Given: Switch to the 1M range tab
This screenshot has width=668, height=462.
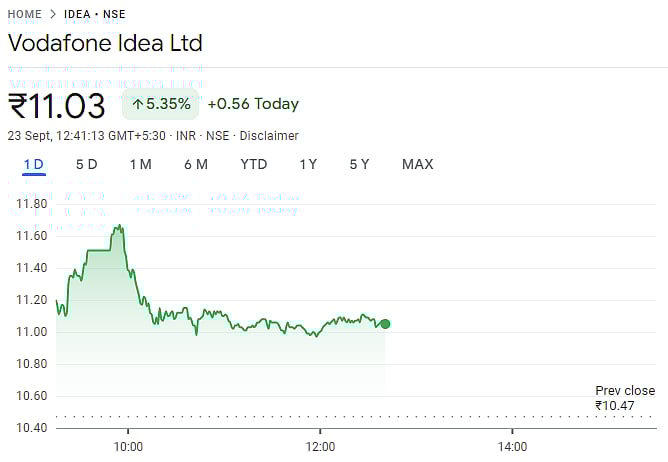Looking at the screenshot, I should coord(140,164).
